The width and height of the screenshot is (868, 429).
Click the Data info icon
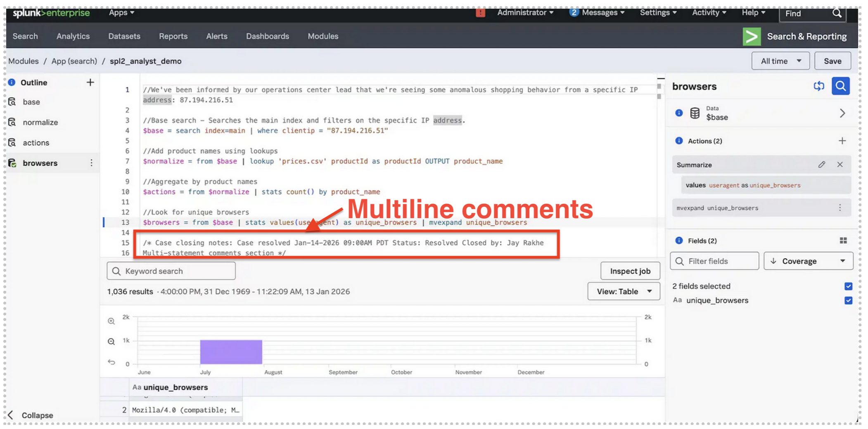[x=679, y=113]
